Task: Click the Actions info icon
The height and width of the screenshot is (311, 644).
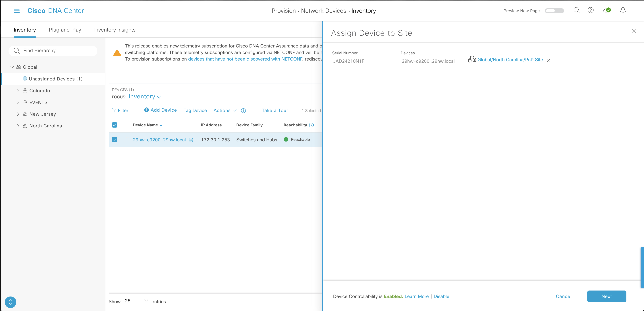Action: [x=243, y=111]
